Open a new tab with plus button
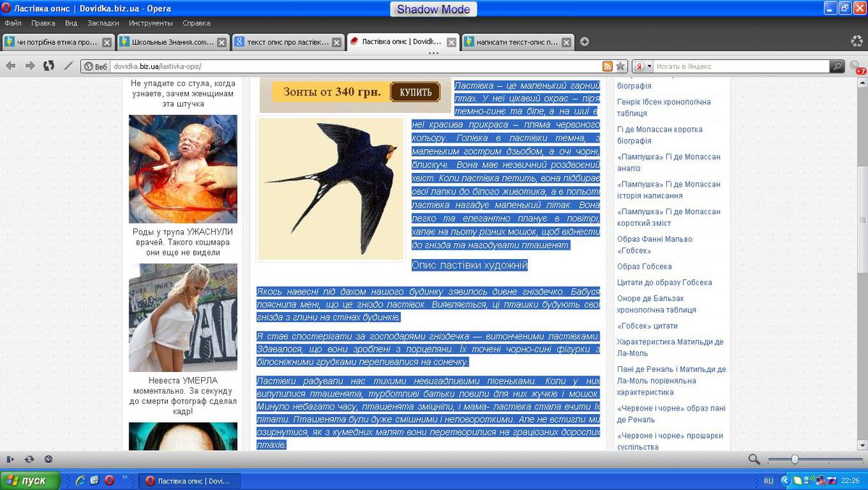 (x=584, y=42)
